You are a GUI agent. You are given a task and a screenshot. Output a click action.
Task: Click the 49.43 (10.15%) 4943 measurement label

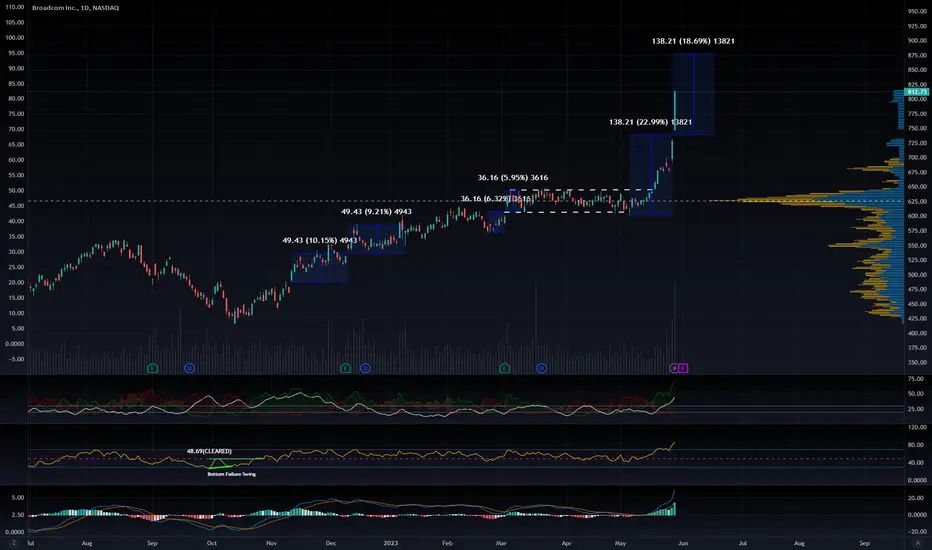320,240
